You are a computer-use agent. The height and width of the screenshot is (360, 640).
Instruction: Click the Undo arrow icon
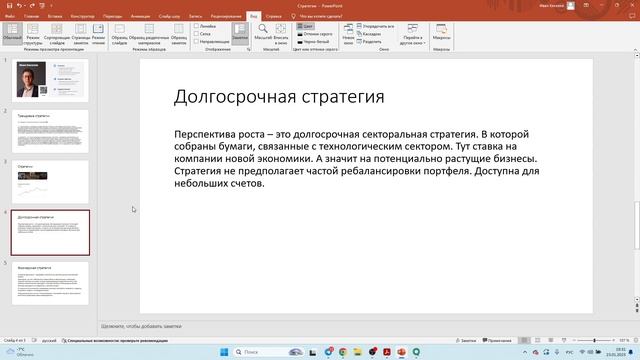[19, 6]
